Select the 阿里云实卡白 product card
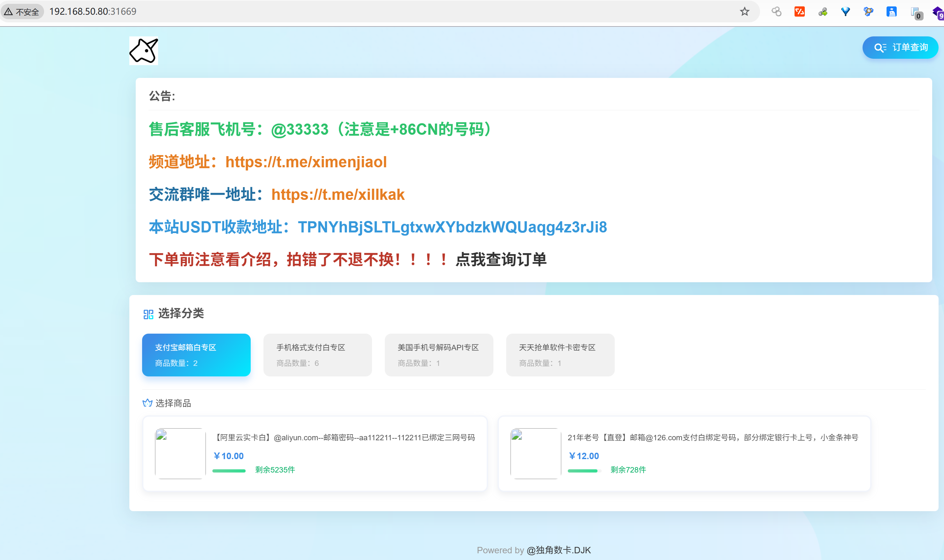The width and height of the screenshot is (944, 560). 315,453
